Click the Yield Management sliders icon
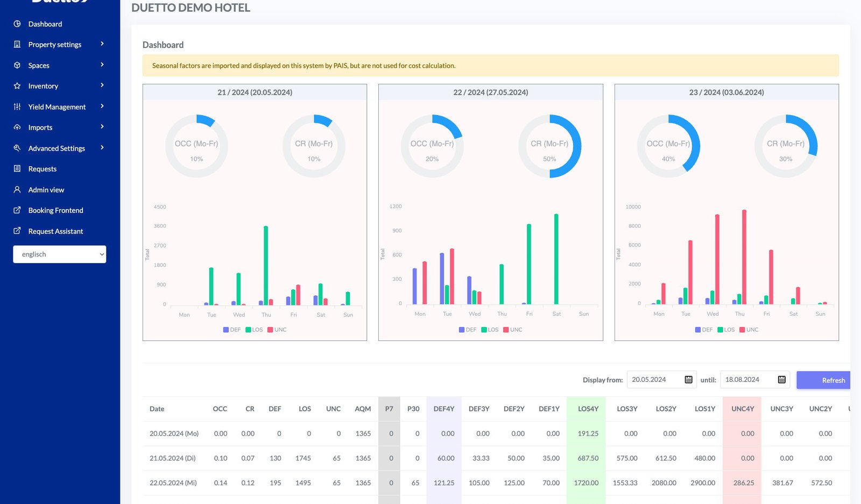 tap(17, 107)
